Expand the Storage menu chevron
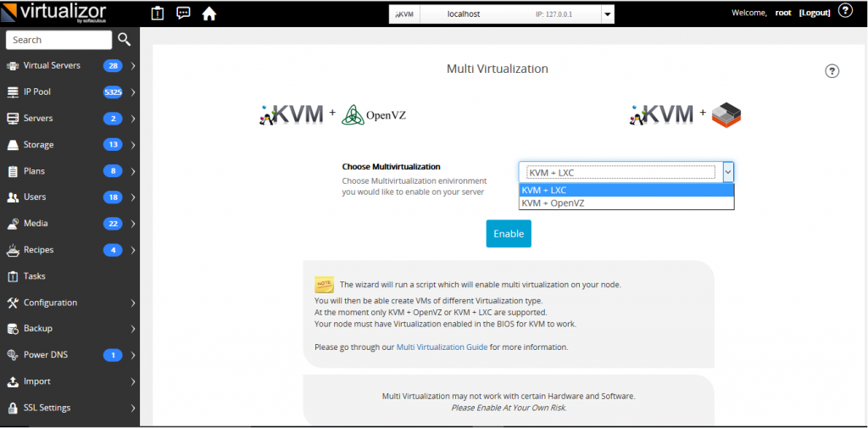Screen dimensions: 868x428 tap(133, 145)
